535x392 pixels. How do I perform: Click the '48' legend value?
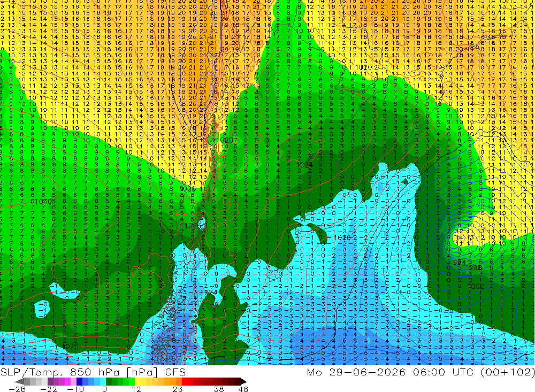coord(243,389)
